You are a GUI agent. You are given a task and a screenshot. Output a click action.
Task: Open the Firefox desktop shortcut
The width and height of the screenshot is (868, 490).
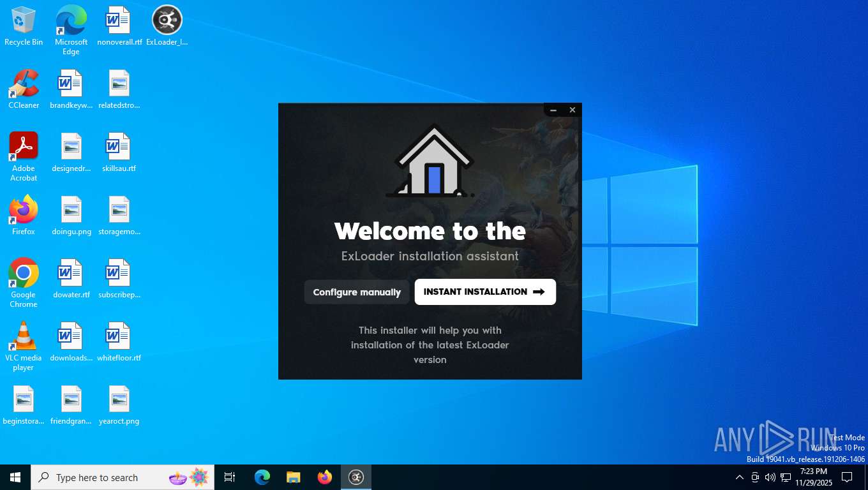click(x=24, y=216)
